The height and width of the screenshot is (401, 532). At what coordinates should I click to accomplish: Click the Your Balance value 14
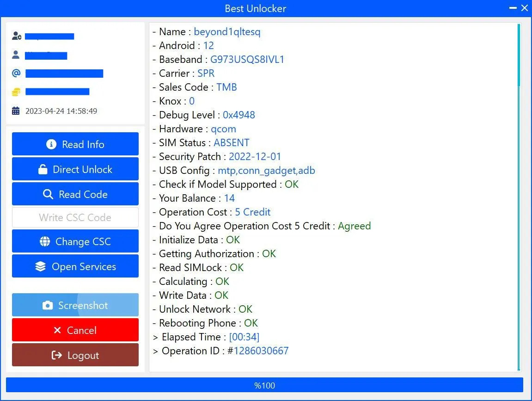click(x=229, y=198)
